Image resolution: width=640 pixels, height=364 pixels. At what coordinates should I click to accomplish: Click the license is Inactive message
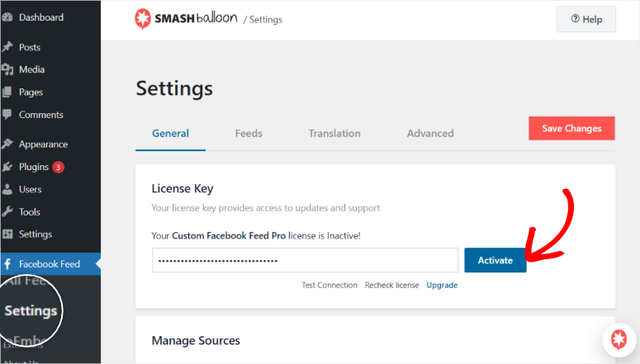(256, 235)
